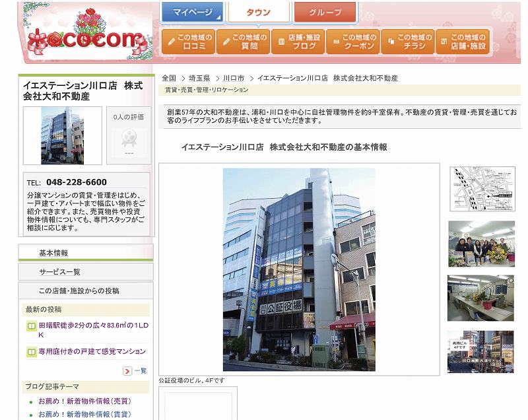Click pages icon on チラシ button
528x420 pixels.
pos(391,42)
